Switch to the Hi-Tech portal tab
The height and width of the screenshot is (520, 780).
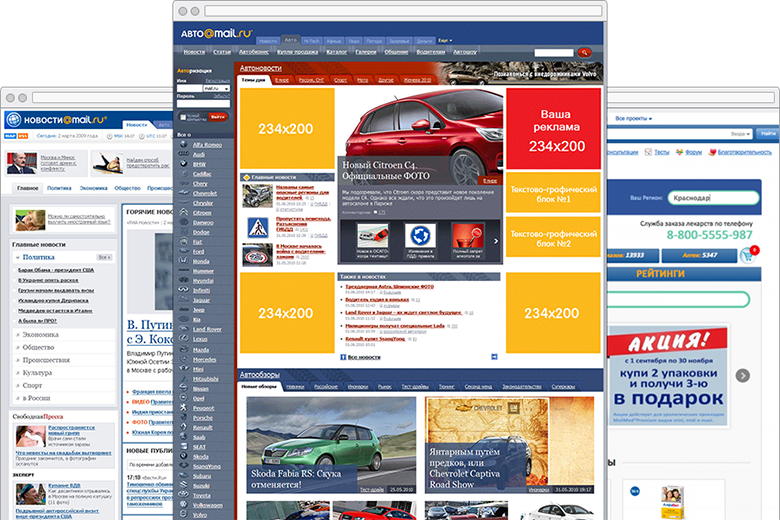pos(311,41)
